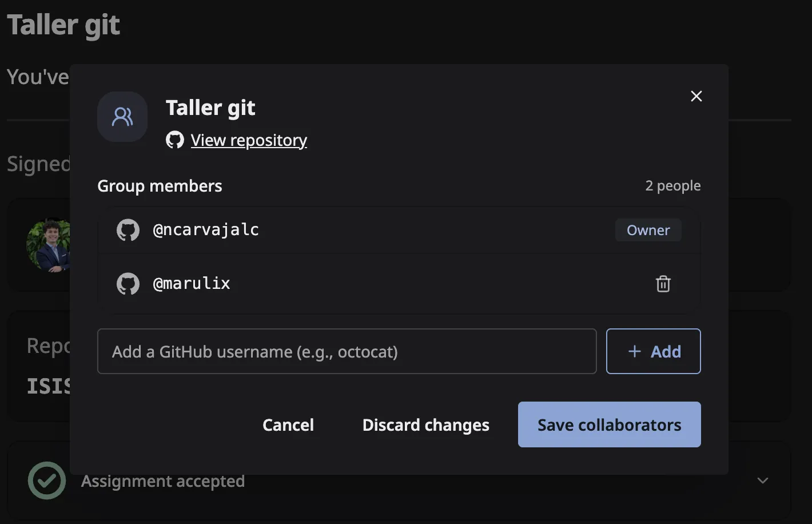Open the View repository link
The image size is (812, 524).
[x=249, y=140]
